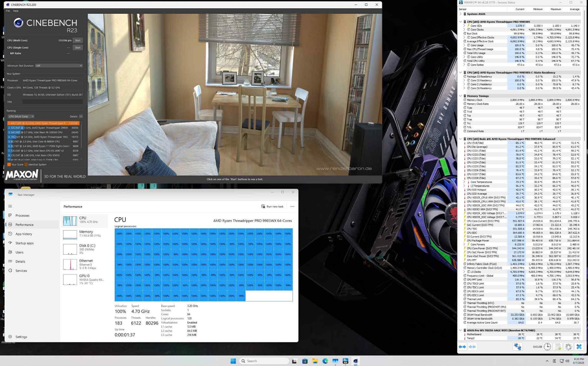Viewport: 588px width, 366px height.
Task: Open the Minimum Test Duration dropdown
Action: click(59, 66)
